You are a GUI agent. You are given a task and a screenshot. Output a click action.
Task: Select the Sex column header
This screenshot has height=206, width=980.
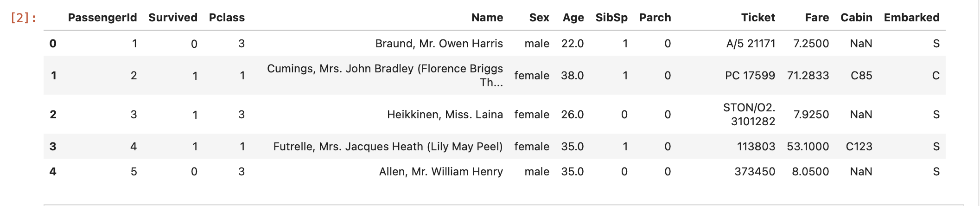(x=539, y=18)
